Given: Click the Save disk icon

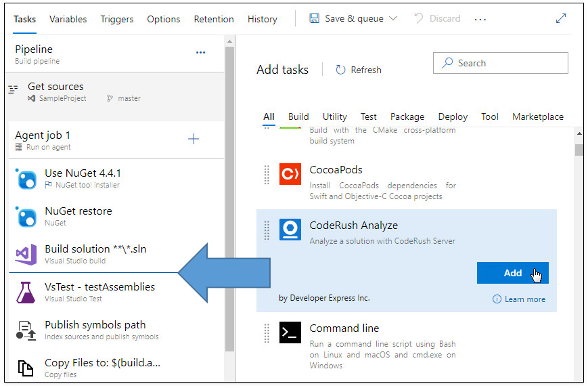Looking at the screenshot, I should click(x=314, y=18).
